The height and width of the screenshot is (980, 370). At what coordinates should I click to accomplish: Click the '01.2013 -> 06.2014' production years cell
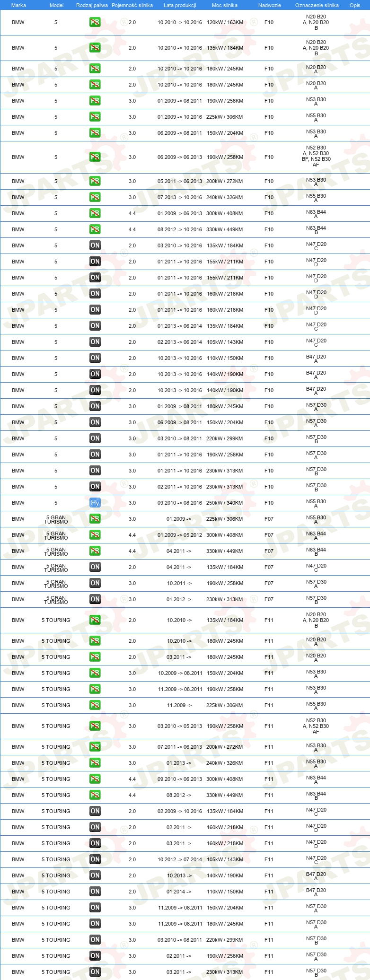pyautogui.click(x=180, y=326)
